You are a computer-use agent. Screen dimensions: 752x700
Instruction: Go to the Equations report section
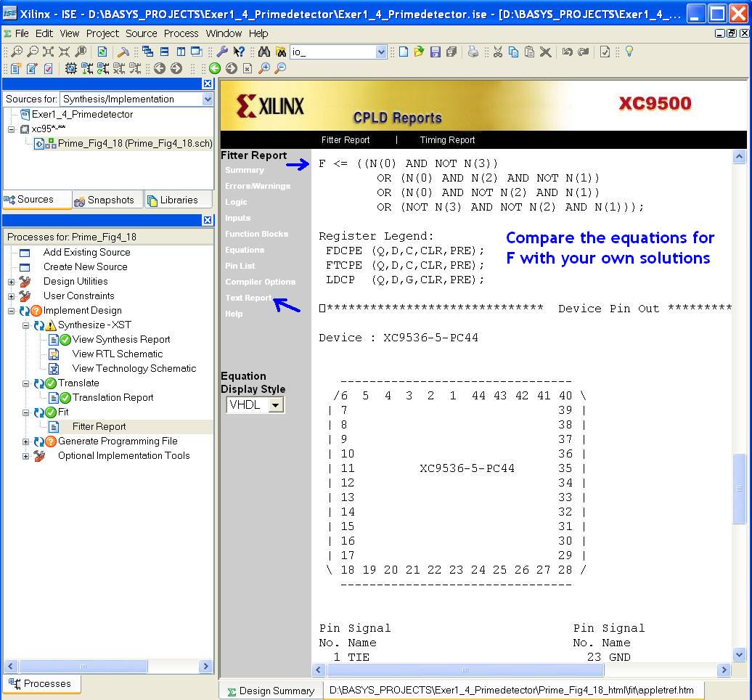point(245,250)
